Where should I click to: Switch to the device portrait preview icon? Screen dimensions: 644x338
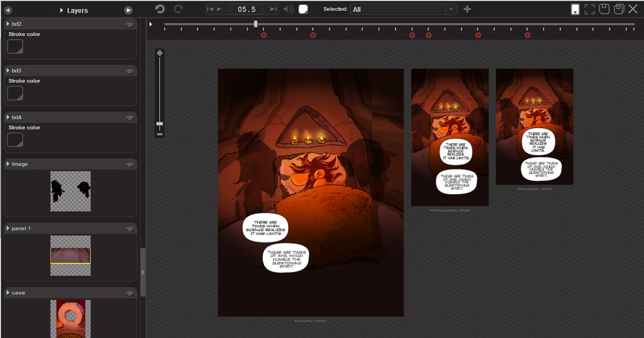tap(575, 9)
